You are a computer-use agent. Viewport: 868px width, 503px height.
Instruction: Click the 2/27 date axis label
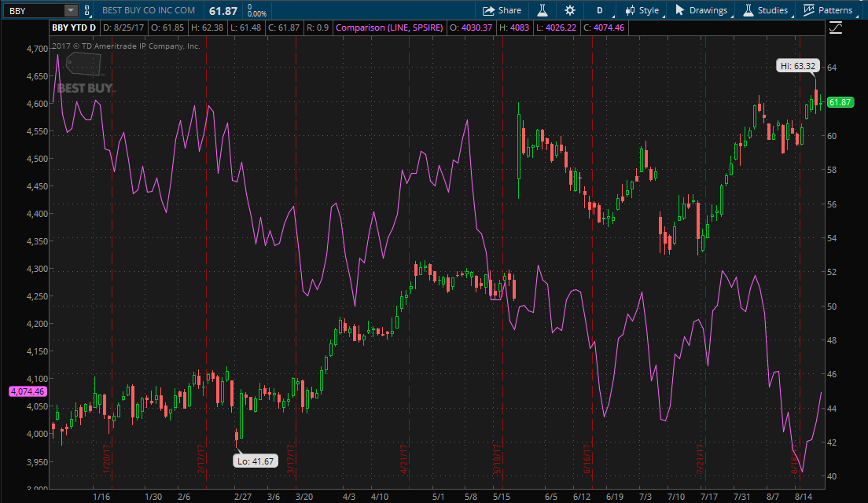tap(243, 497)
